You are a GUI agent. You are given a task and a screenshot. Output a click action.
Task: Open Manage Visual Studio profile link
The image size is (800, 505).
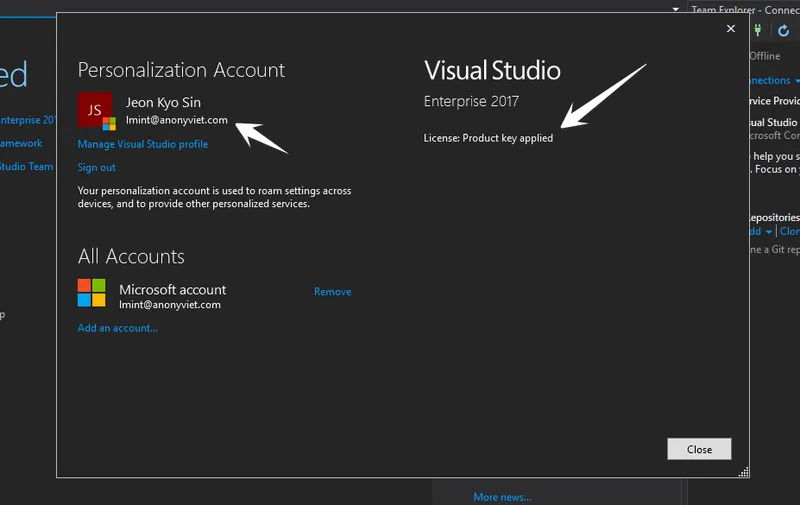143,144
